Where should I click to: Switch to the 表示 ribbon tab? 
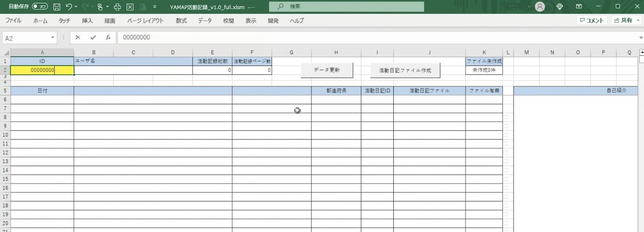(251, 21)
